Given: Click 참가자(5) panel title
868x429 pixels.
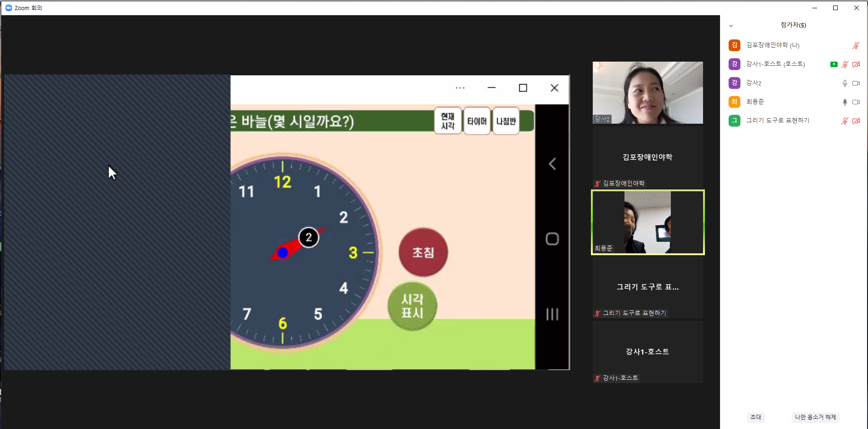Looking at the screenshot, I should (x=793, y=25).
